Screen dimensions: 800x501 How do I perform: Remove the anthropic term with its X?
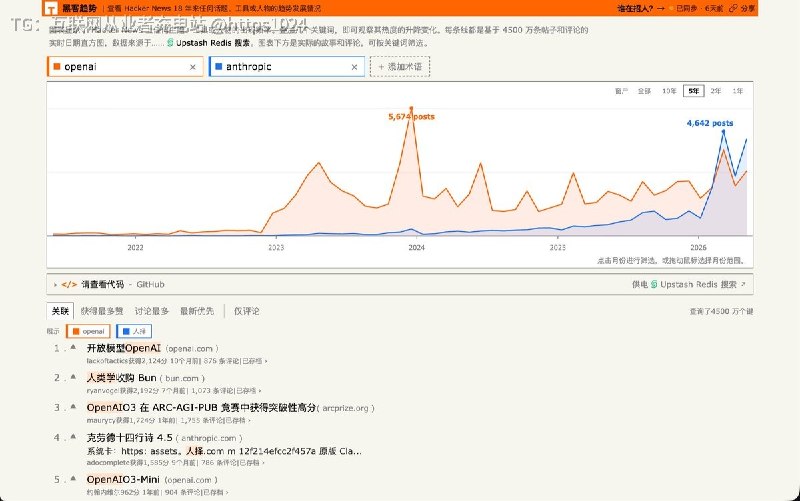pos(354,67)
